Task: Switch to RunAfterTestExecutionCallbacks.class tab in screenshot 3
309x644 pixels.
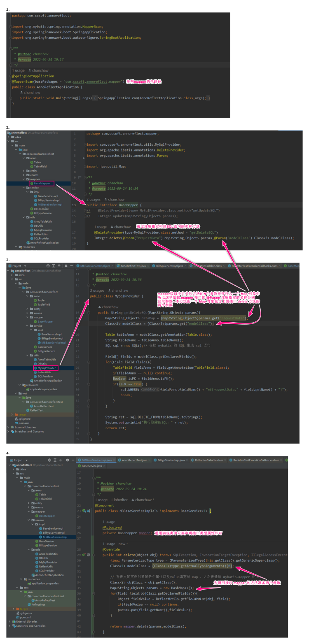Action: pyautogui.click(x=254, y=265)
